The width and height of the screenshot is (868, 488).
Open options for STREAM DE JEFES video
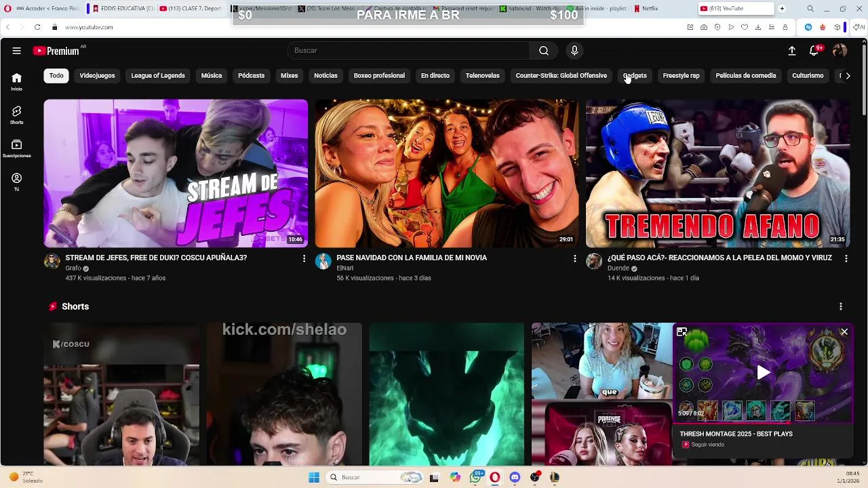tap(304, 258)
